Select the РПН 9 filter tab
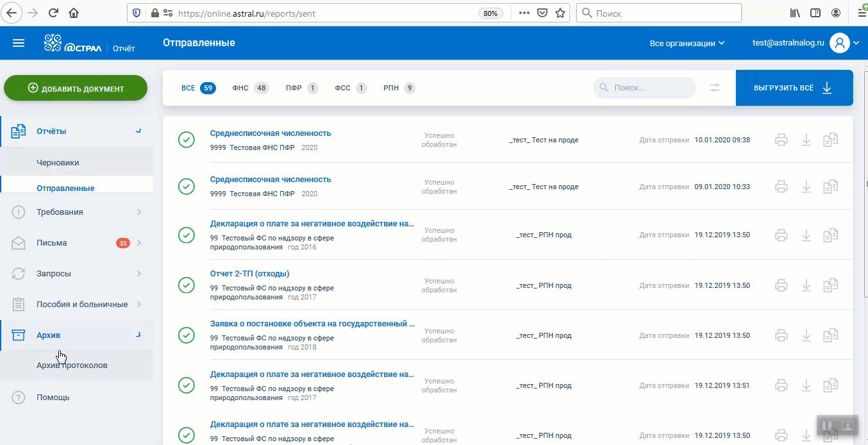The image size is (868, 445). click(399, 88)
